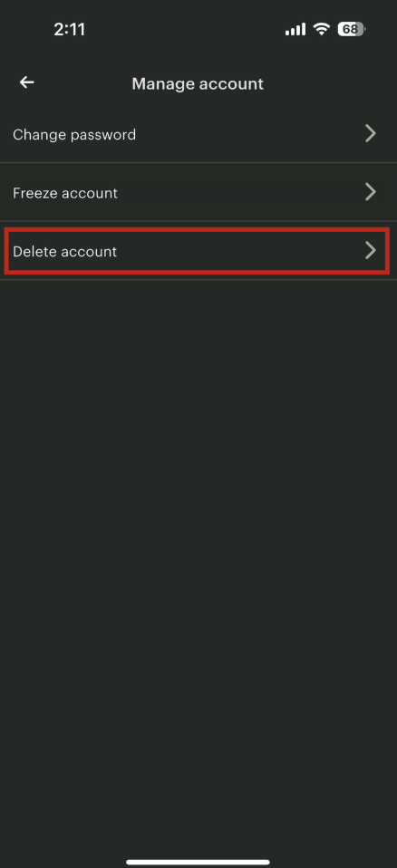This screenshot has height=868, width=397.
Task: Click blank space within Change password row
Action: [x=249, y=134]
